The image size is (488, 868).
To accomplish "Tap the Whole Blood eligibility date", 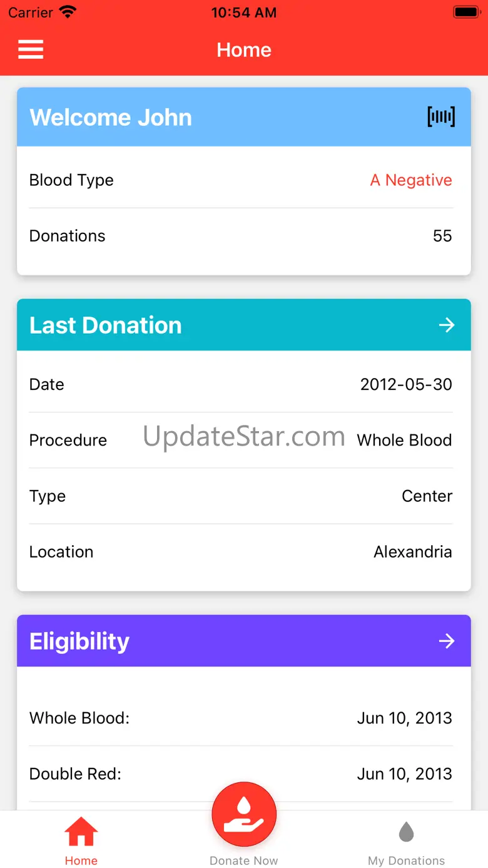I will (404, 718).
